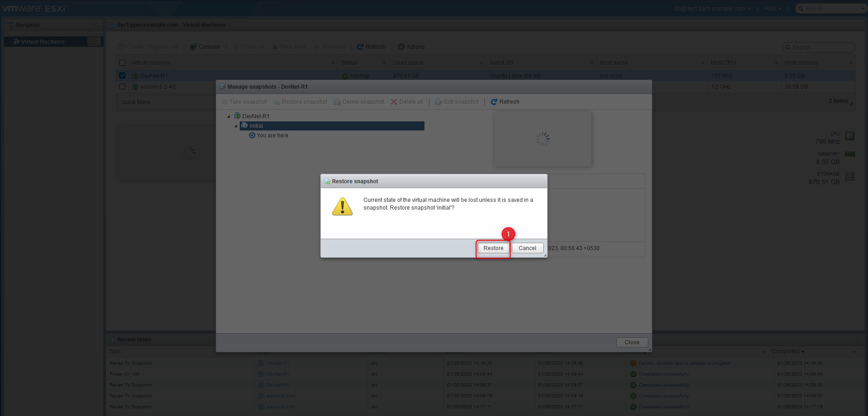Click the VMware ESXi logo
868x416 pixels.
[35, 8]
